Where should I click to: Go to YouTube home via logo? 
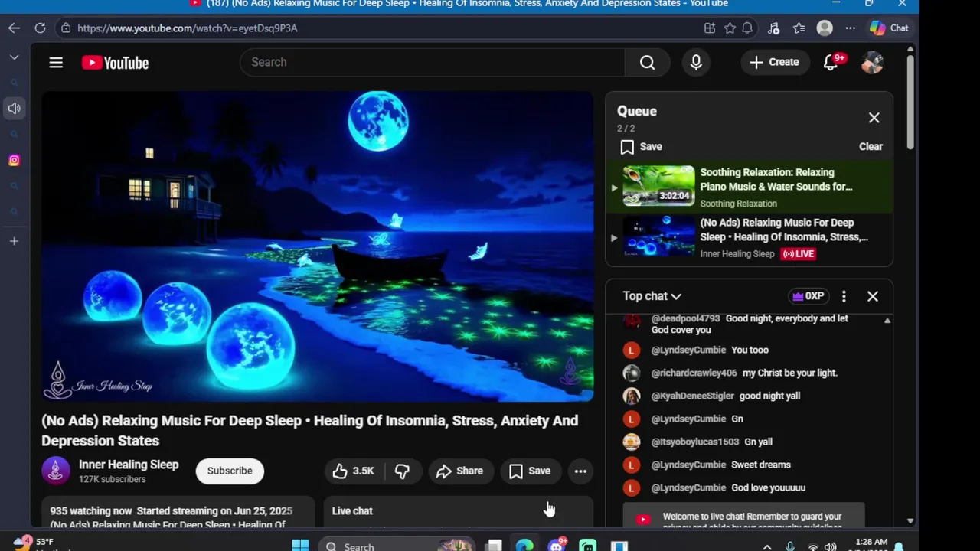pos(116,63)
